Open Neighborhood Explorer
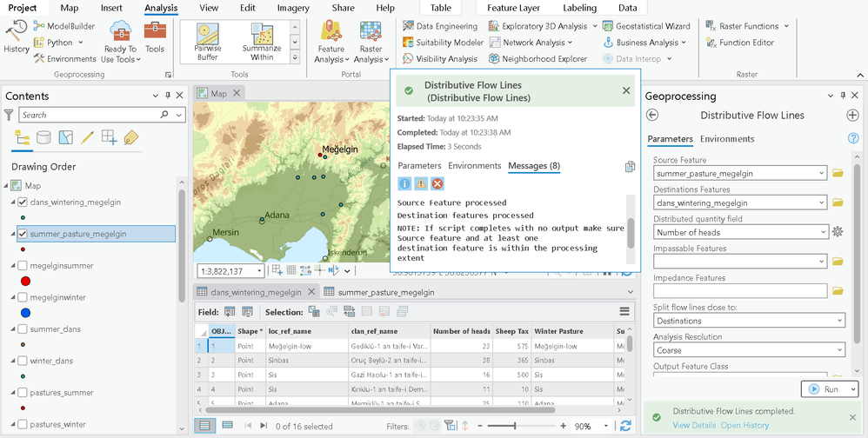Screen dimensions: 868x438 (x=538, y=58)
